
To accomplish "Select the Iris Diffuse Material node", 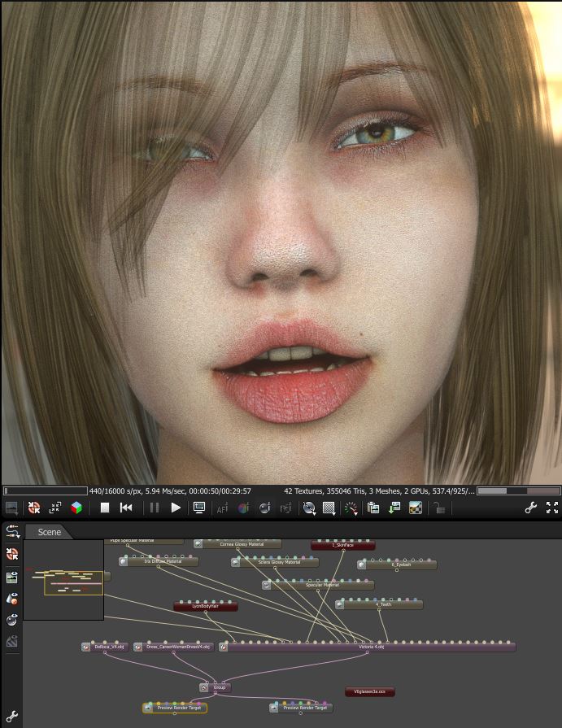I will click(159, 561).
